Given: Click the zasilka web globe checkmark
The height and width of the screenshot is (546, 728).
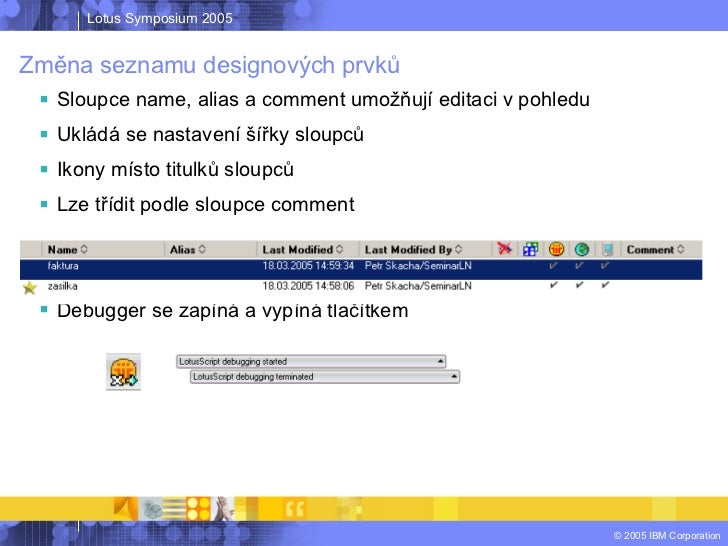Looking at the screenshot, I should (579, 285).
